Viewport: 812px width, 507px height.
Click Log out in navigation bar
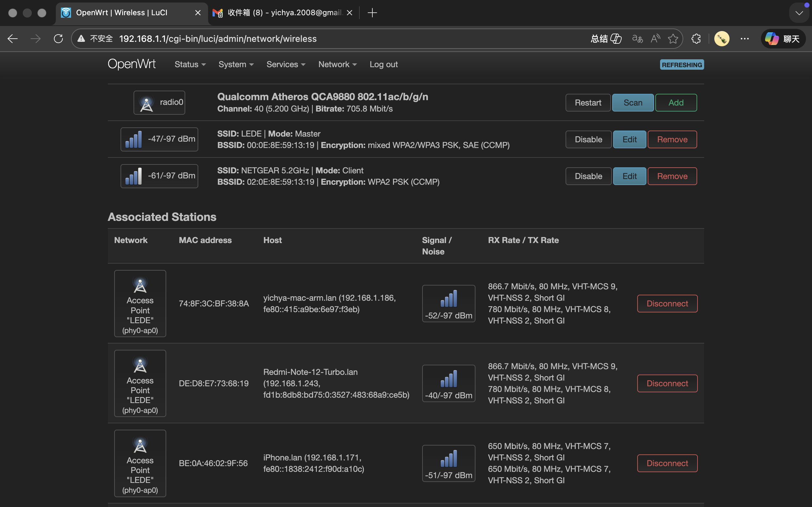[x=383, y=64]
